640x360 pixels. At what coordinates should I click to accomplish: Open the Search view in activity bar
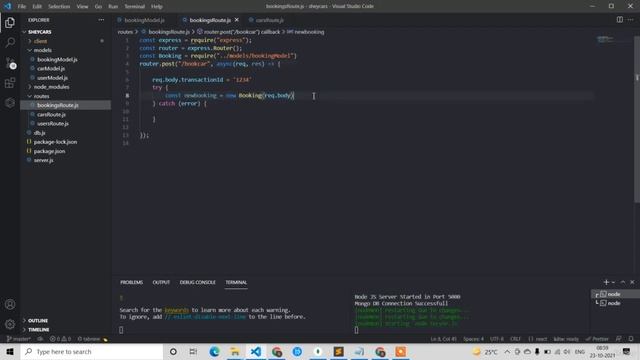[10, 42]
